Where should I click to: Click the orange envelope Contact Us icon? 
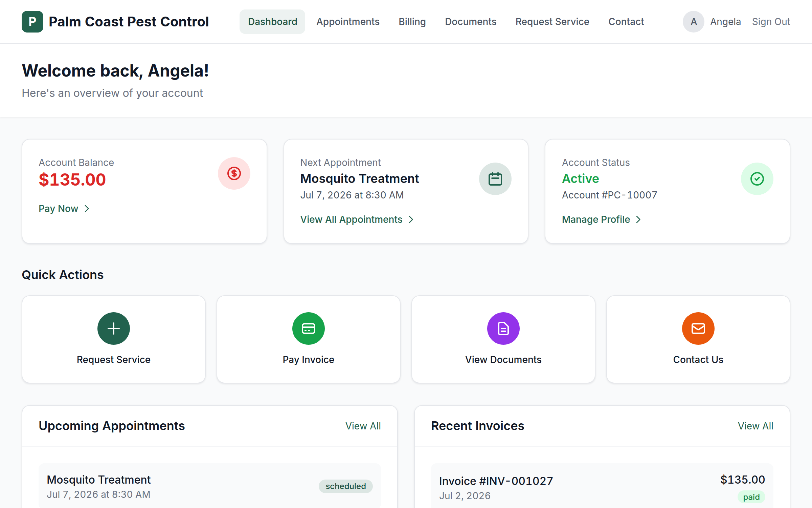(x=698, y=329)
